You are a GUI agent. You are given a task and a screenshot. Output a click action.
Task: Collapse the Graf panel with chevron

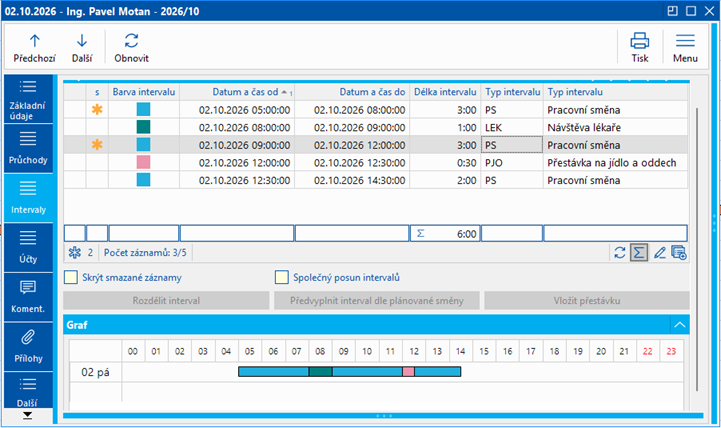coord(680,325)
